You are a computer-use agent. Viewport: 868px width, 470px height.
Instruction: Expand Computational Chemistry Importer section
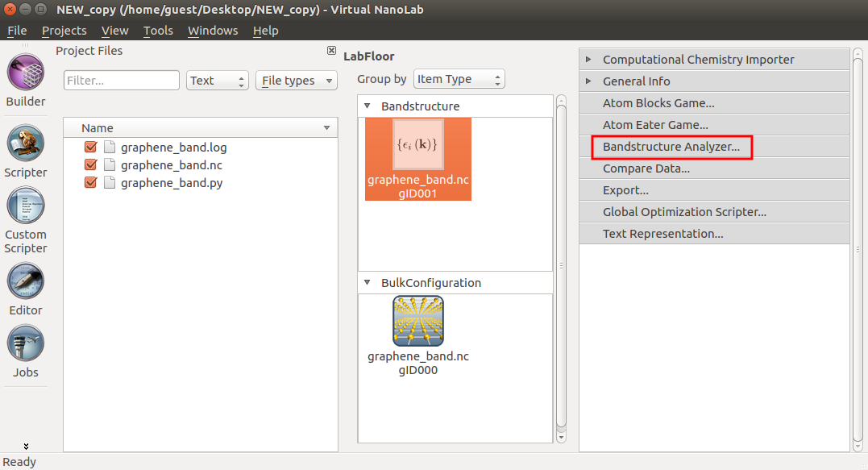(x=589, y=59)
